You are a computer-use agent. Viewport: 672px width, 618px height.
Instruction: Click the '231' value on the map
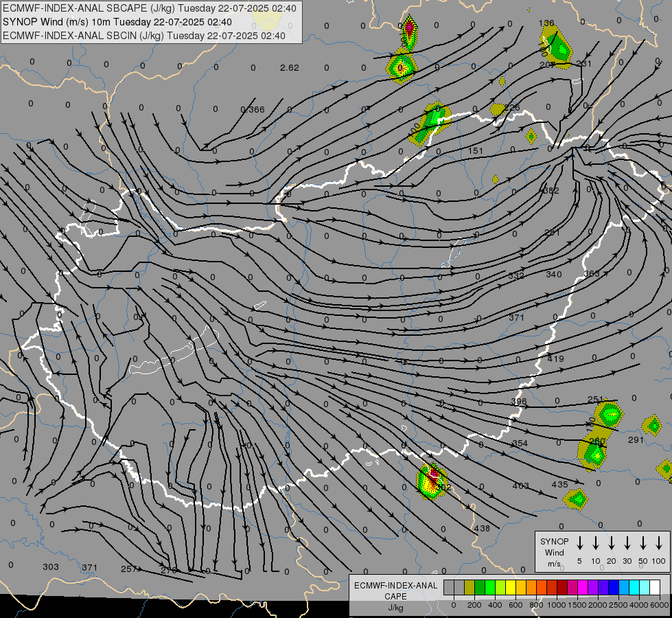pos(583,63)
